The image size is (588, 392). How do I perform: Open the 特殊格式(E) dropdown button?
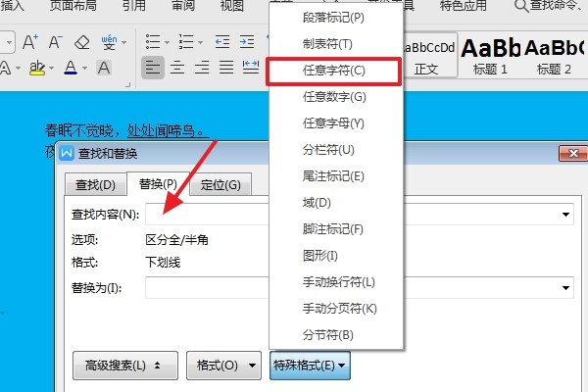[310, 366]
